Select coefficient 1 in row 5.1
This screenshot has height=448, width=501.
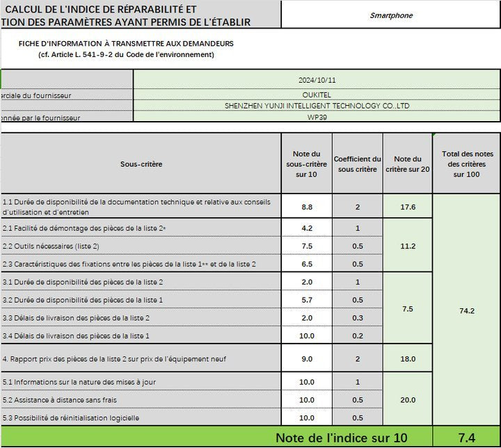tap(357, 381)
